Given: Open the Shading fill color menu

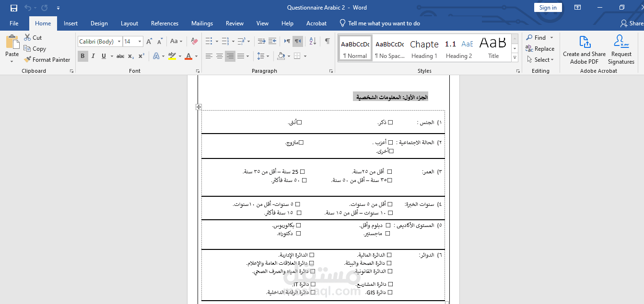Looking at the screenshot, I should [x=289, y=56].
